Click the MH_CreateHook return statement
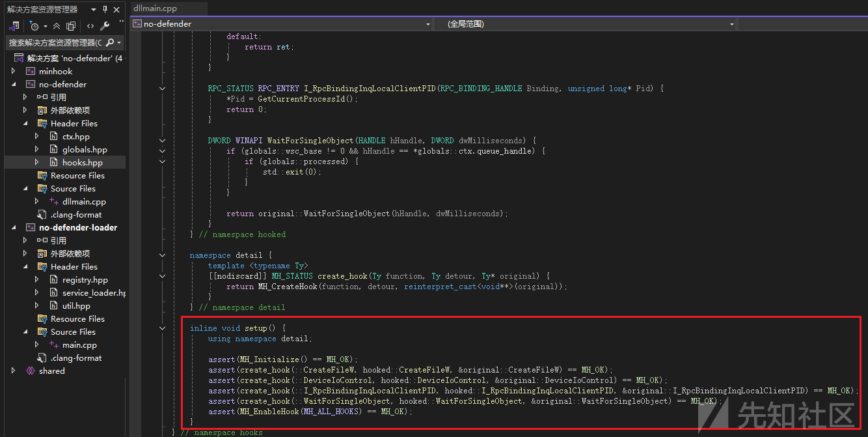The width and height of the screenshot is (868, 437). pos(397,287)
